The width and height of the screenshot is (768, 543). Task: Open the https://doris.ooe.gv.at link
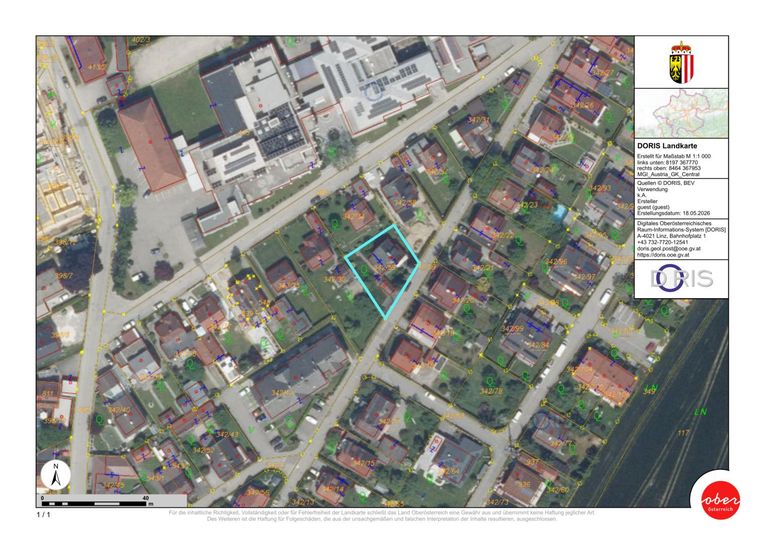(663, 255)
